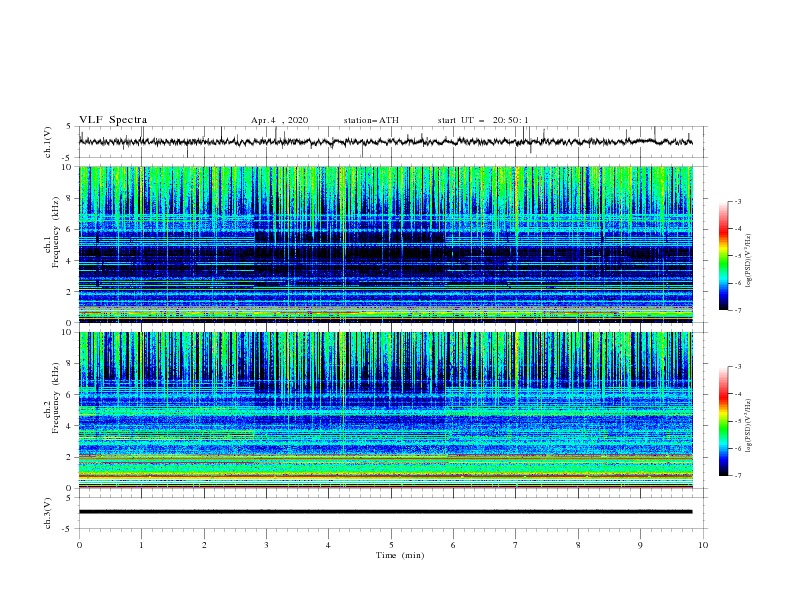Click the ch.2 spectrogram color bar
This screenshot has height=612, width=792.
tap(723, 421)
